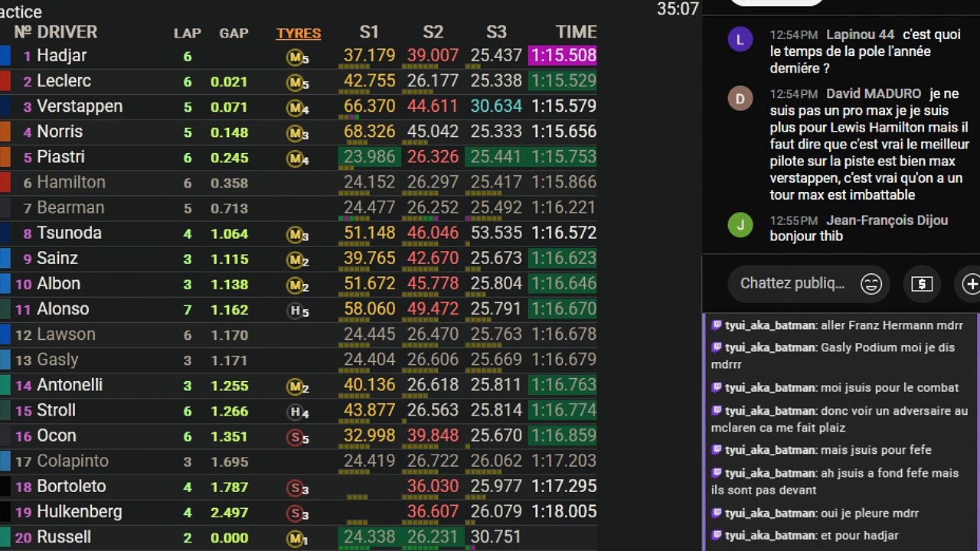Image resolution: width=980 pixels, height=551 pixels.
Task: Click the medium tyre icon for Verstappen
Action: click(x=297, y=107)
